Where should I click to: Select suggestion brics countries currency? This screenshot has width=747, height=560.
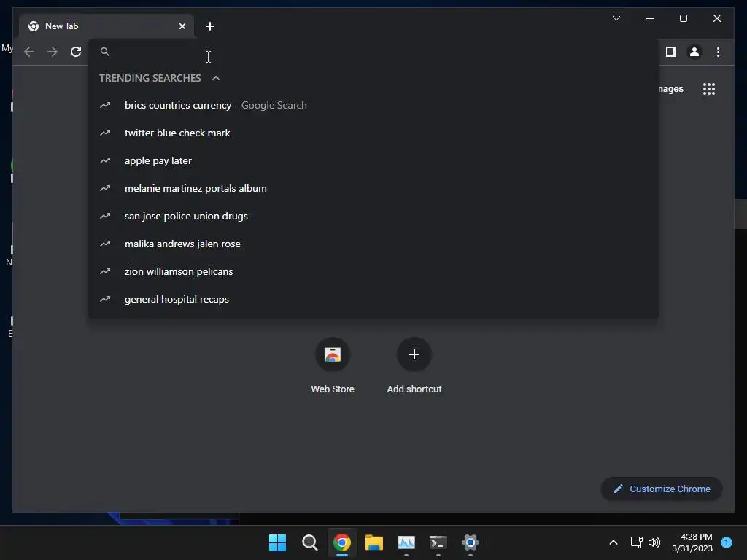374,105
